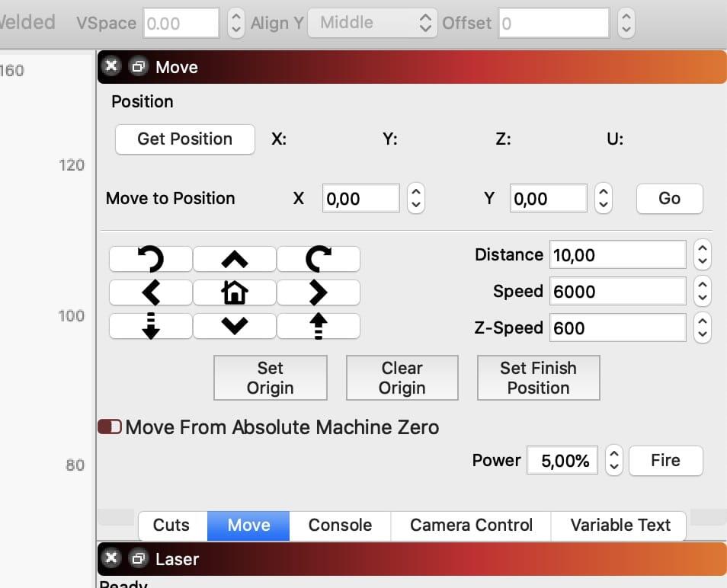Raise the Z axis with dashed up arrow
This screenshot has height=588, width=727.
(x=318, y=326)
